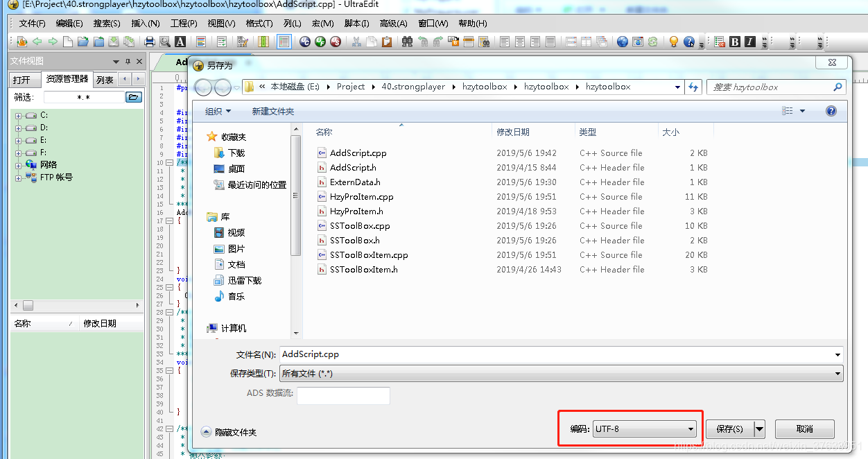The width and height of the screenshot is (868, 459).
Task: Center-align text using the toolbar icon
Action: [x=520, y=42]
